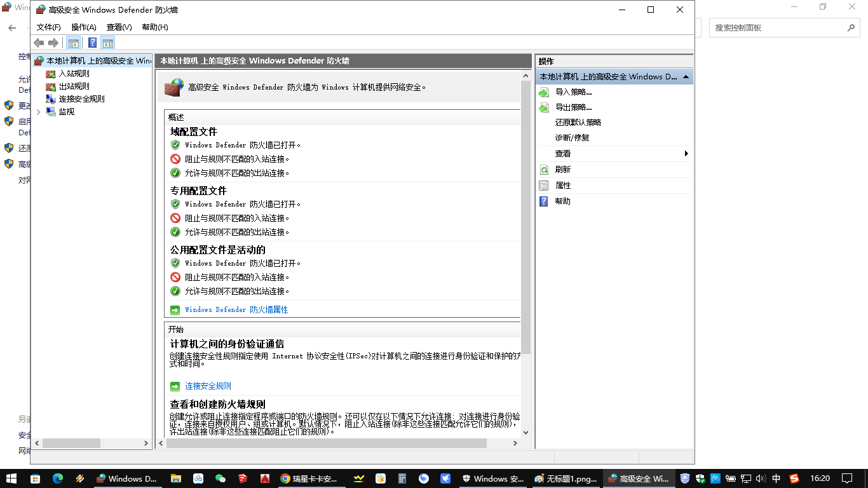Click the console tree scroll-left arrow

[x=37, y=443]
